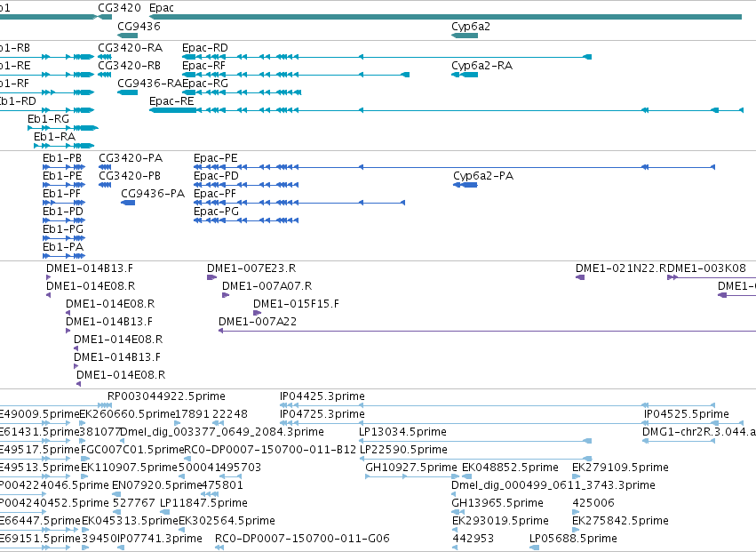Click the RC0-DP0007-150700-011-B12 label
756x552 pixels.
pos(270,450)
